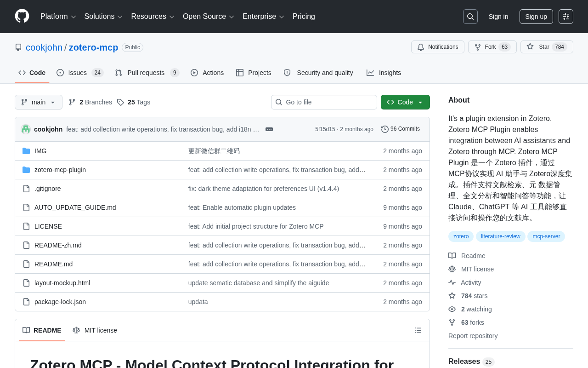Viewport: 588px width, 368px height.
Task: Switch to the Pull requests tab
Action: [147, 73]
